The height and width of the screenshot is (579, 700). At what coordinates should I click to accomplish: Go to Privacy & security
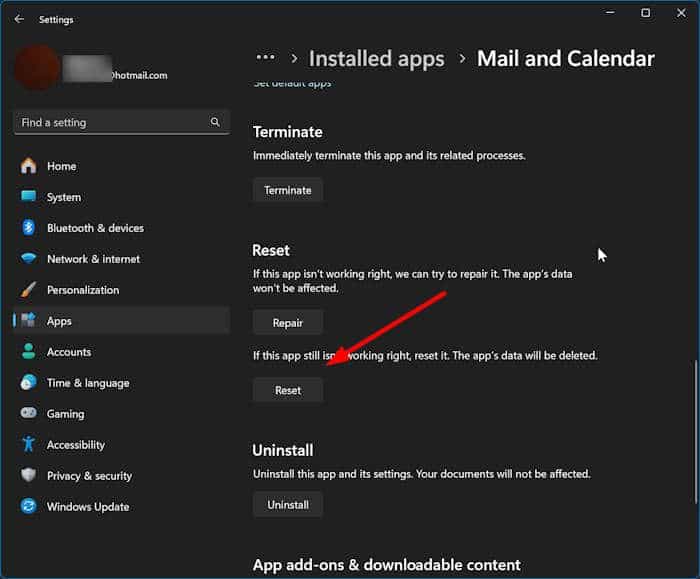pyautogui.click(x=121, y=475)
